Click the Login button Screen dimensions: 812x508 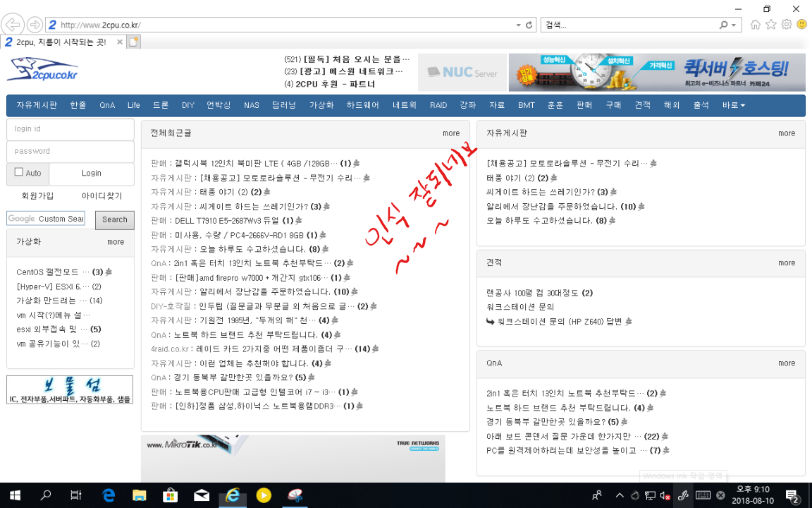92,174
